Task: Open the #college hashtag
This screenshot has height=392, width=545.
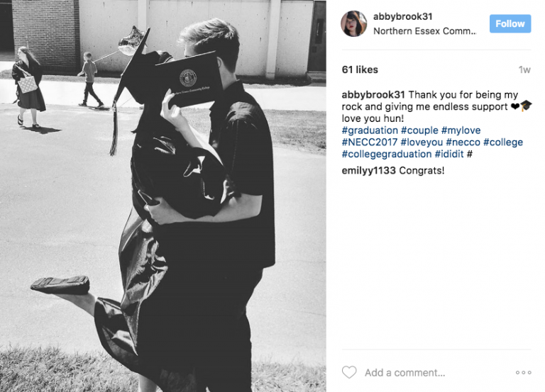Action: tap(503, 142)
